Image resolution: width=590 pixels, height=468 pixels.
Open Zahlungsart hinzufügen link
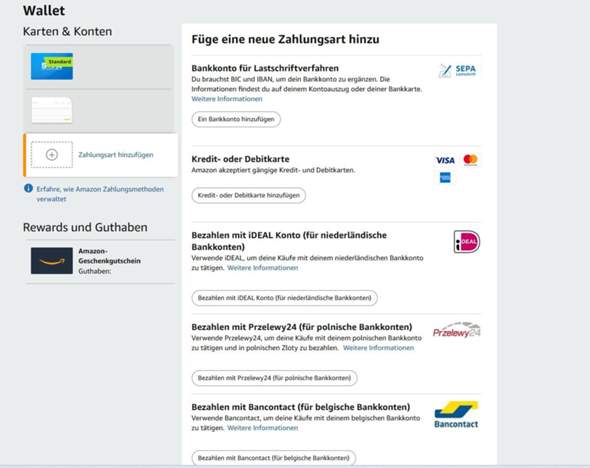tap(116, 155)
